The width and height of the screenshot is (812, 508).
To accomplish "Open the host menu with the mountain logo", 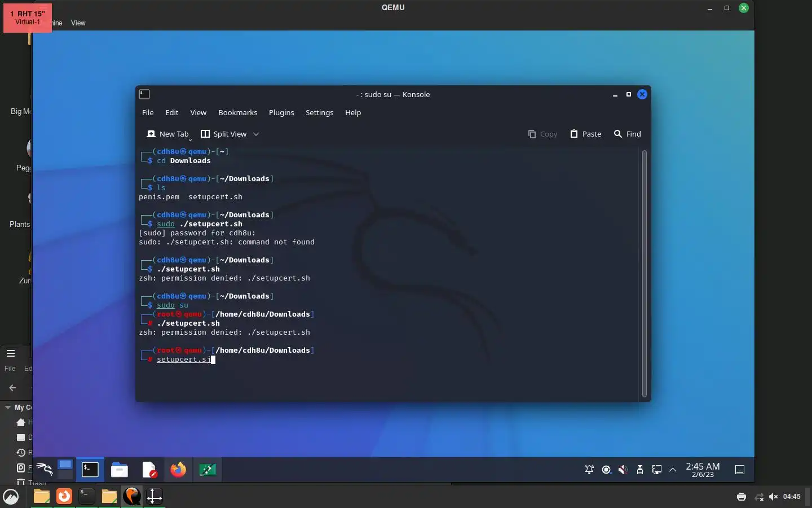I will point(11,497).
